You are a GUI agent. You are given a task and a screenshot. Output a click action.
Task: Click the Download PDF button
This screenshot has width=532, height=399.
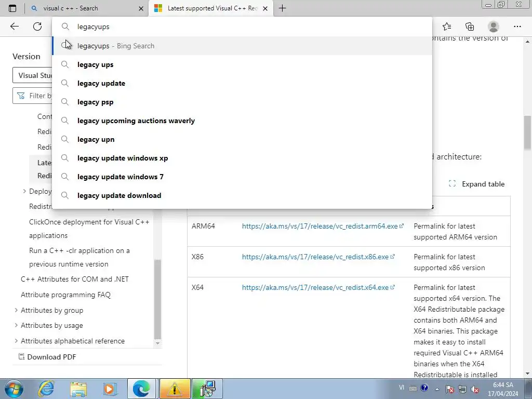click(x=47, y=357)
